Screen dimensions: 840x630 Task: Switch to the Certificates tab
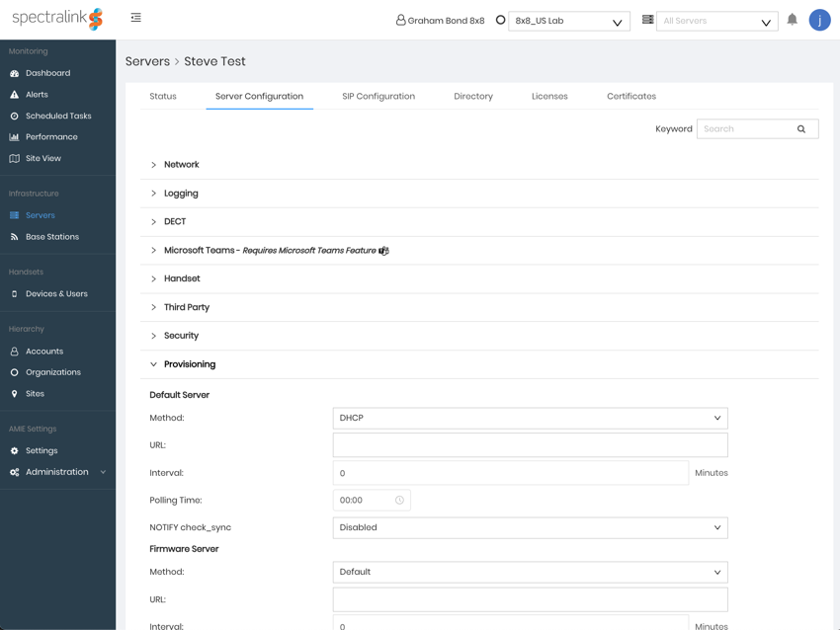click(x=630, y=97)
